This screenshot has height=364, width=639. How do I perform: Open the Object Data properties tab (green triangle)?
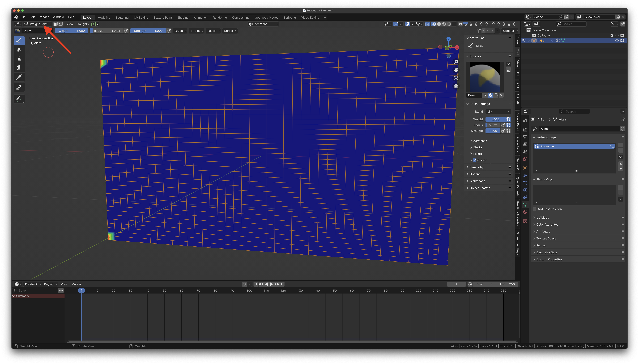(525, 205)
